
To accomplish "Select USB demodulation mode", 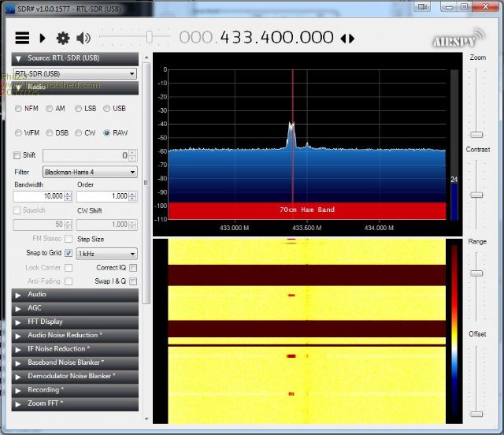I will click(107, 109).
